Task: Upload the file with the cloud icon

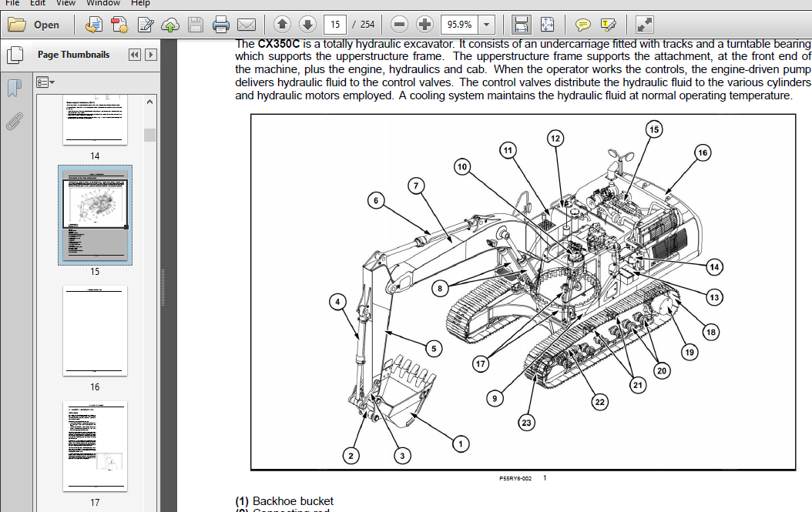Action: (x=170, y=25)
